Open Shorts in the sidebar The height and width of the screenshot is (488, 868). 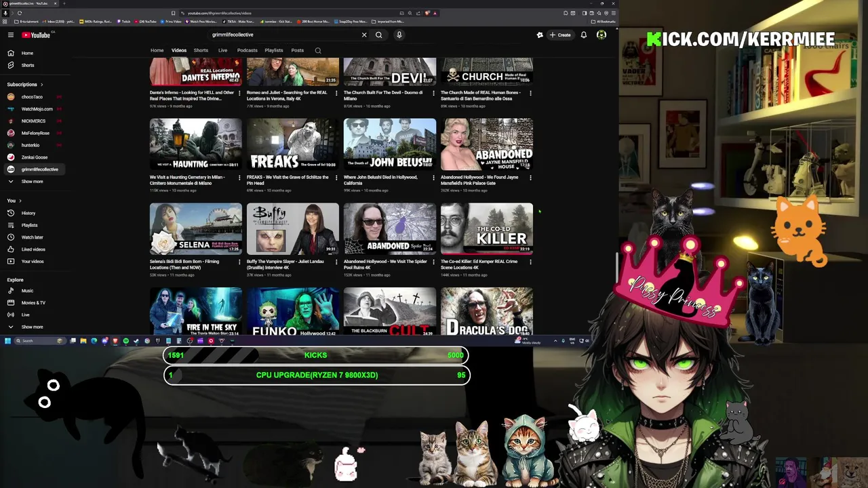click(x=35, y=65)
